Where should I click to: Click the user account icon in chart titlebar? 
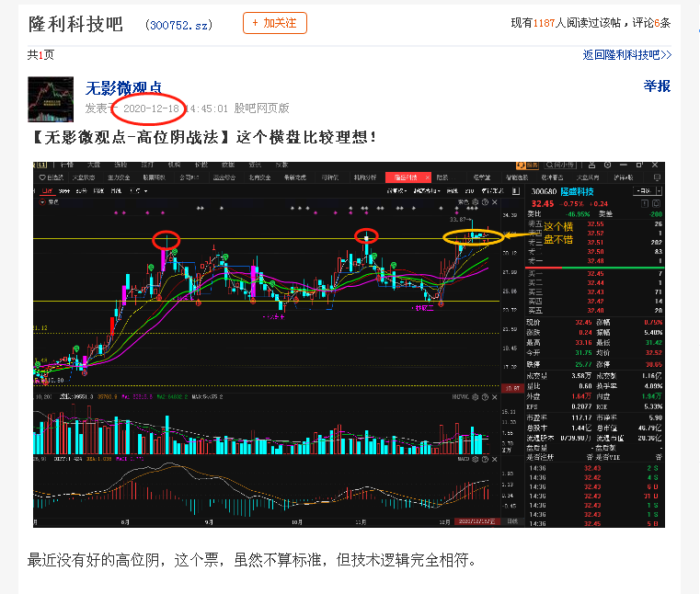click(591, 166)
